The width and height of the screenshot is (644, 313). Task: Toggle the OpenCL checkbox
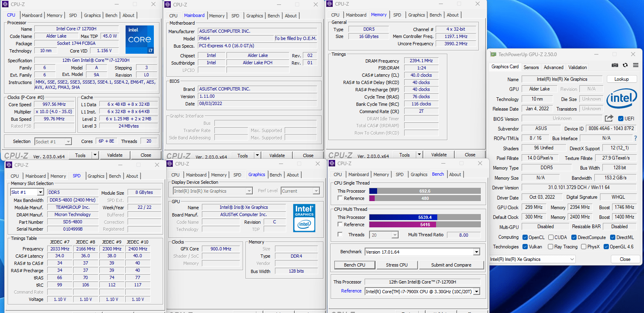click(525, 237)
